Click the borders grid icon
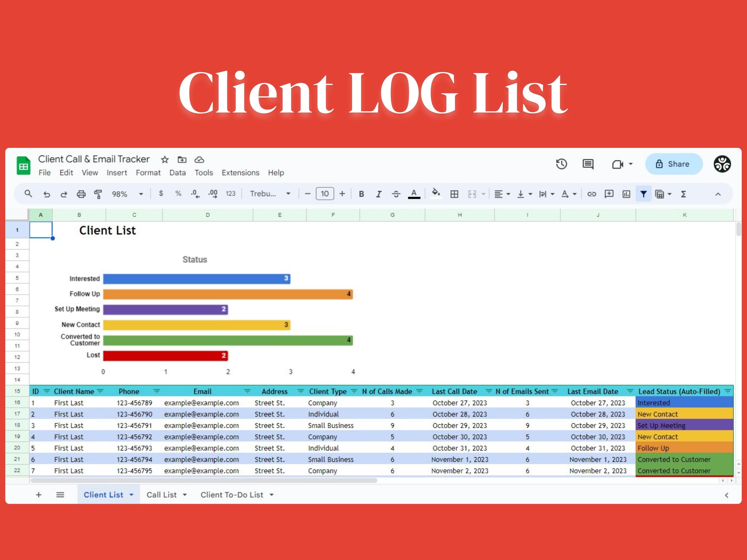The width and height of the screenshot is (747, 560). pyautogui.click(x=454, y=194)
